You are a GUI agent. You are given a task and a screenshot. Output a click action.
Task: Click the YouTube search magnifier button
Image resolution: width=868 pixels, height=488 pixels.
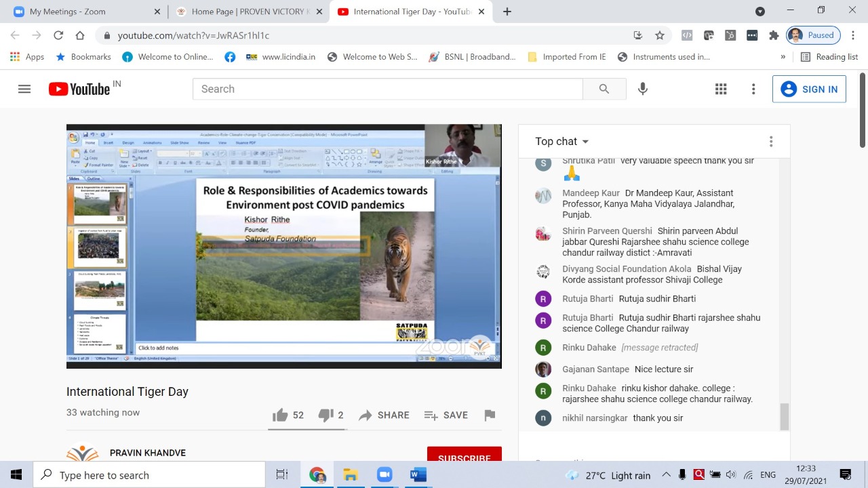coord(604,89)
